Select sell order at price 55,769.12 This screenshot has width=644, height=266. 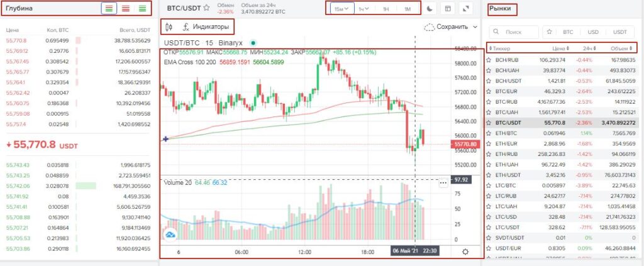click(x=78, y=51)
